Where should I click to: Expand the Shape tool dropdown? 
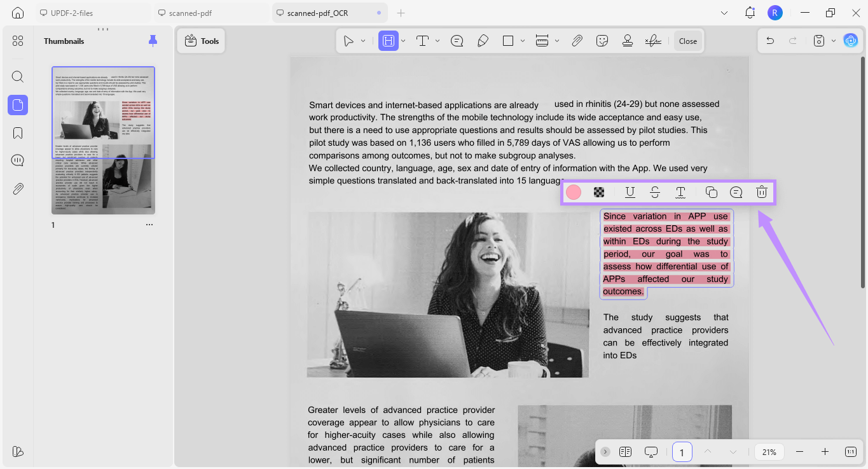pyautogui.click(x=523, y=40)
